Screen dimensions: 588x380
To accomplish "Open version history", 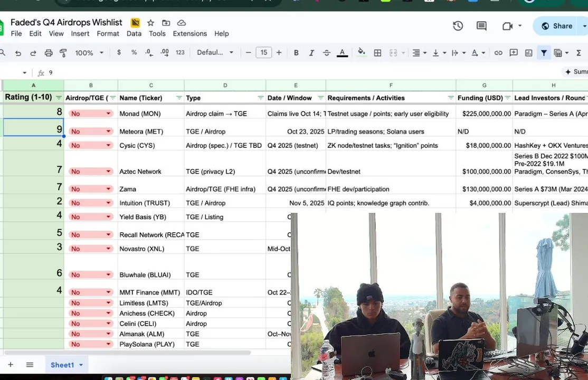I will [458, 26].
